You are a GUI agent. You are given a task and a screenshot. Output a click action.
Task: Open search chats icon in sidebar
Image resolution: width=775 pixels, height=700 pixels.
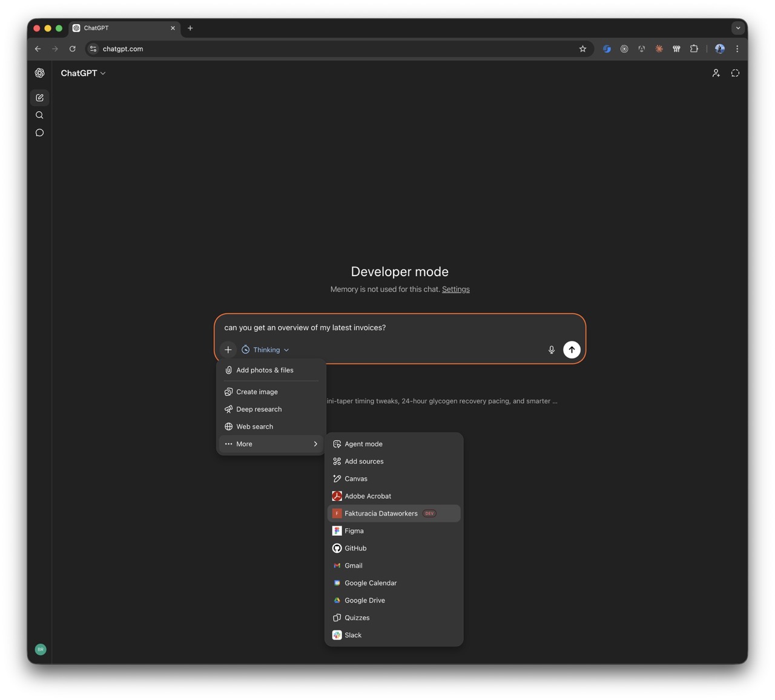pyautogui.click(x=40, y=115)
